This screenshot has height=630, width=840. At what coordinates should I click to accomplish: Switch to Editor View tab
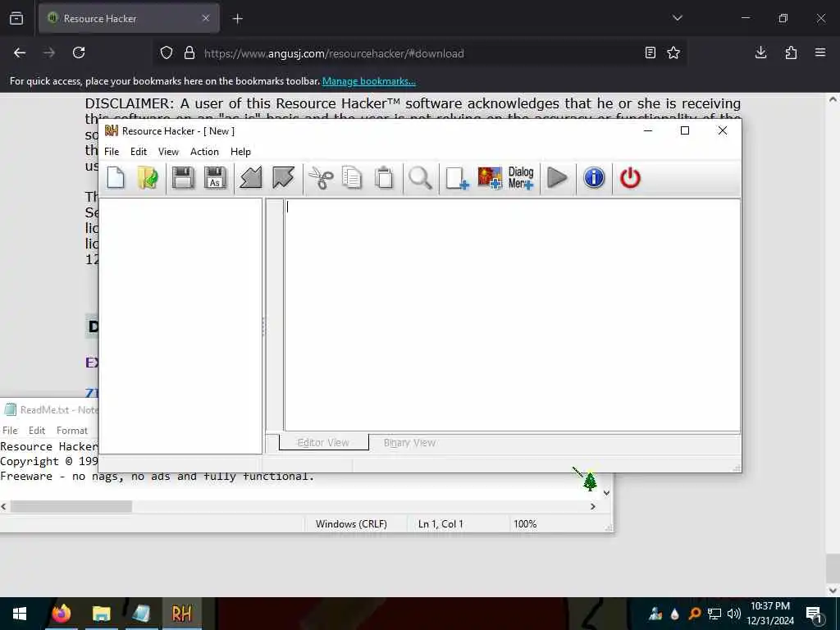(x=323, y=442)
